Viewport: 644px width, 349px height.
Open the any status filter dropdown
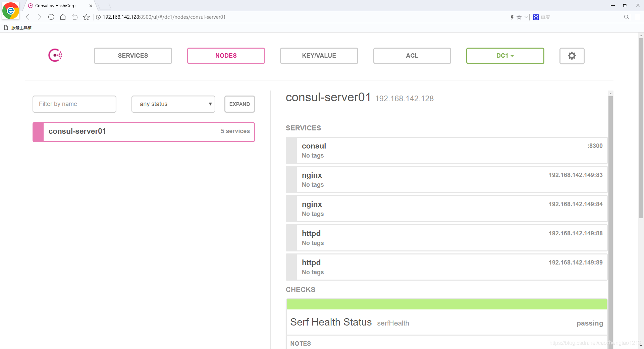click(x=173, y=104)
